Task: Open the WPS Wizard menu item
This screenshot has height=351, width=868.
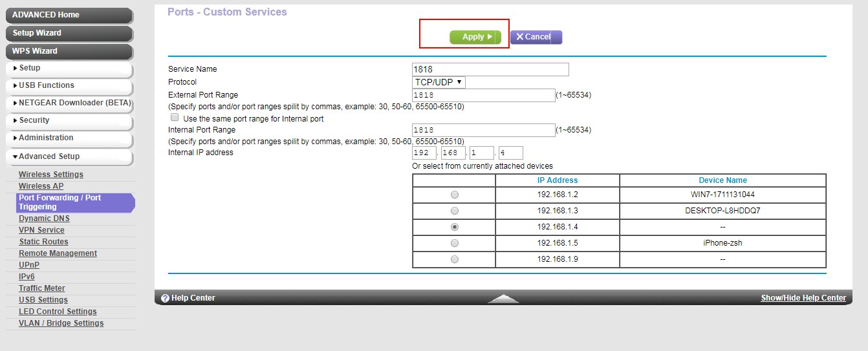Action: (69, 51)
